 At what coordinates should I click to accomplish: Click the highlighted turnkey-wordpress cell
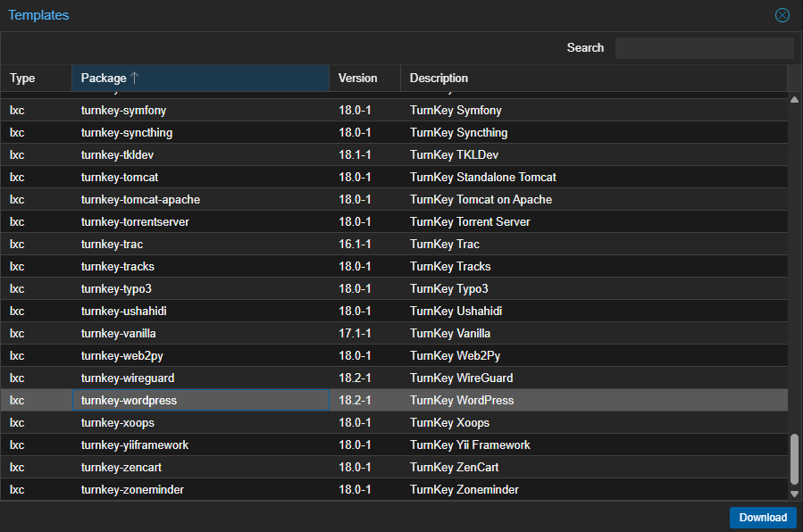[200, 400]
